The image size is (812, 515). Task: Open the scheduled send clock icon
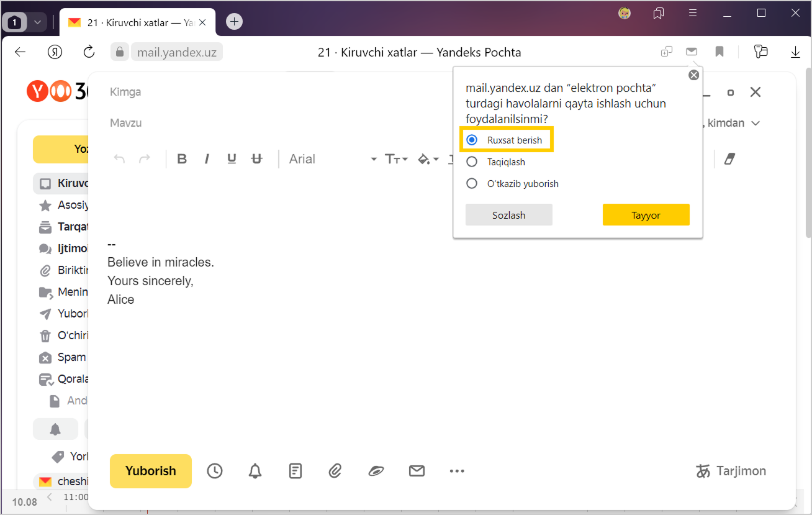pos(215,471)
